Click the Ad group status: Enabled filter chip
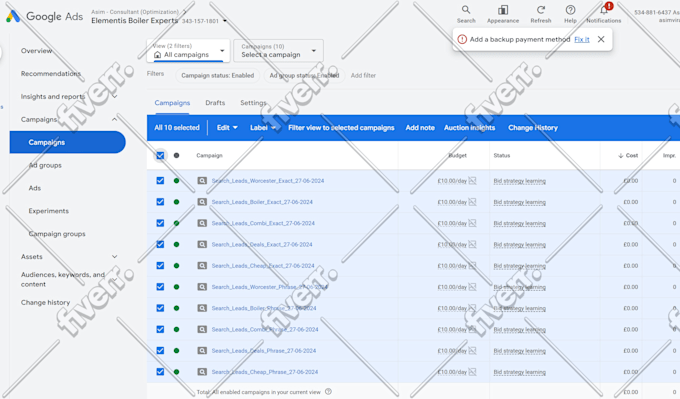 304,75
